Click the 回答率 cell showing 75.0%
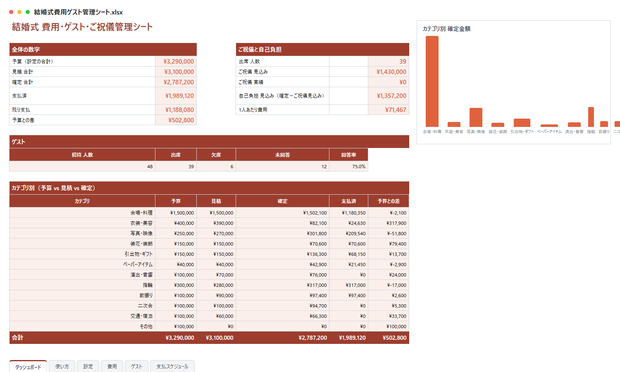Viewport: 620px width, 372px height. 348,166
